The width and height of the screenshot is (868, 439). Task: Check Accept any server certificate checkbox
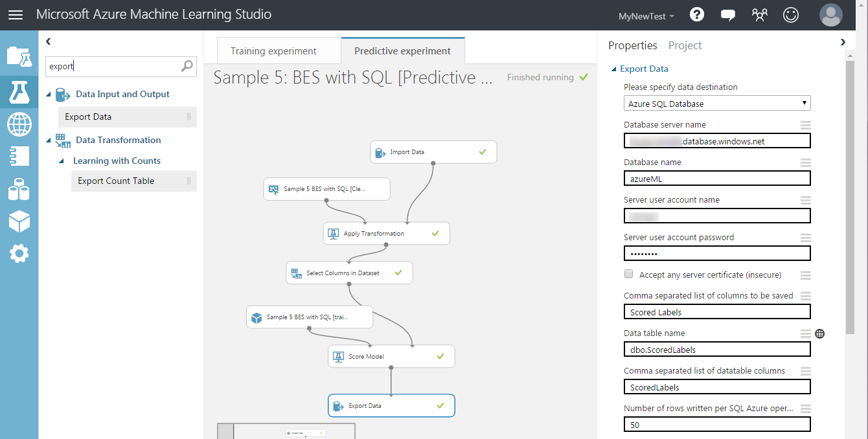[x=628, y=275]
